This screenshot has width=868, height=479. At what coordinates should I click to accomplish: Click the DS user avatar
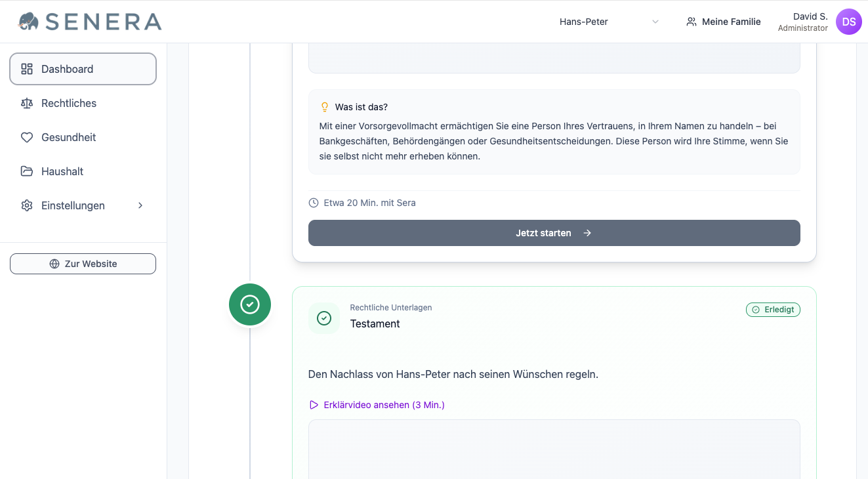[x=848, y=22]
